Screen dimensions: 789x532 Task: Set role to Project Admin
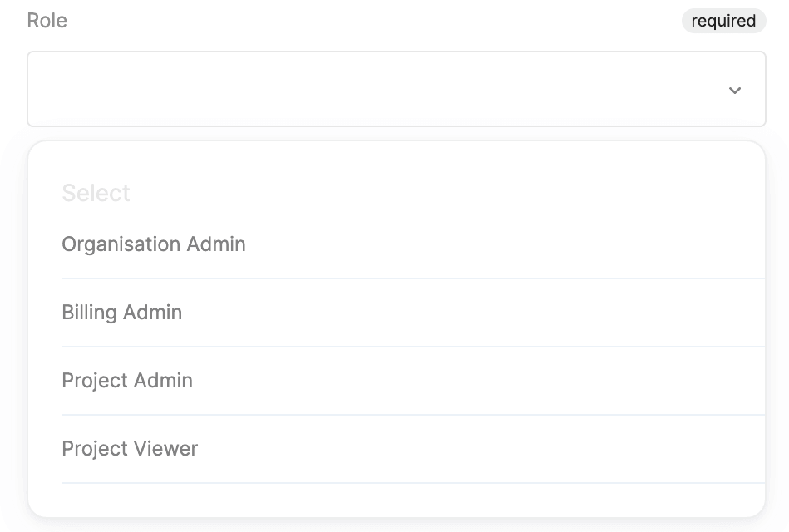(x=127, y=381)
